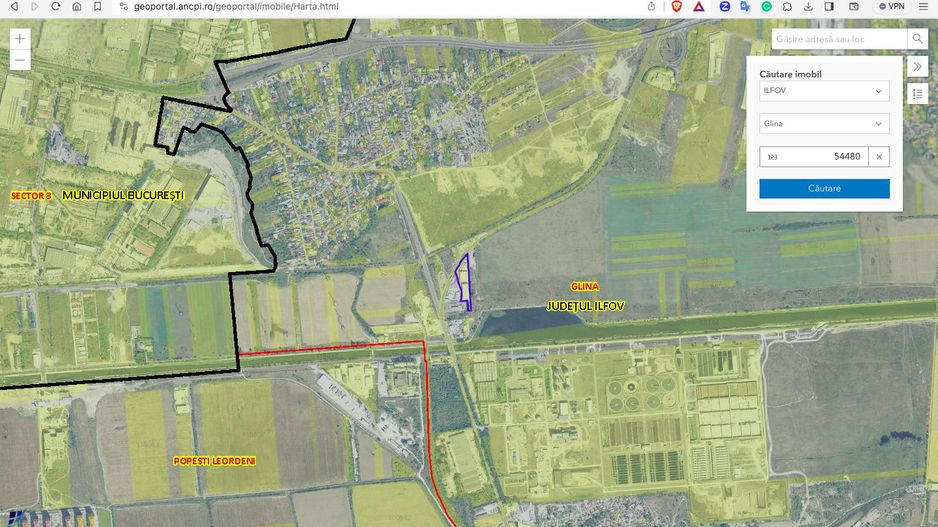938x527 pixels.
Task: Toggle the browser sidebar panel
Action: pos(829,7)
